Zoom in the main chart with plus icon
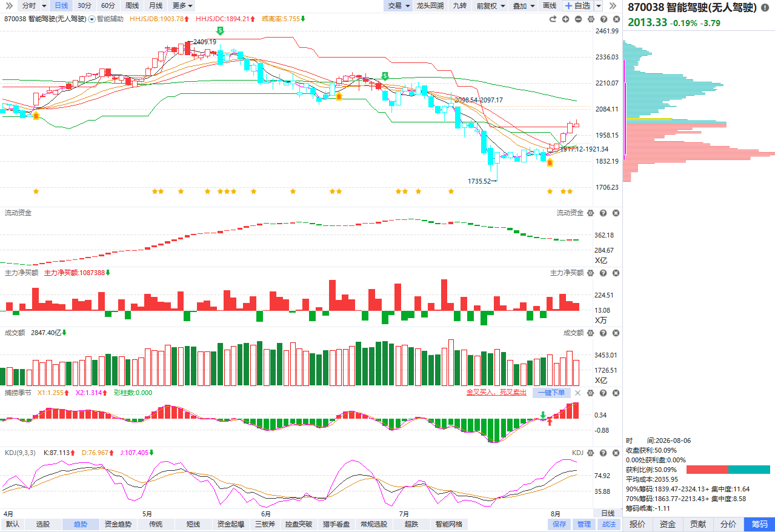 click(566, 19)
